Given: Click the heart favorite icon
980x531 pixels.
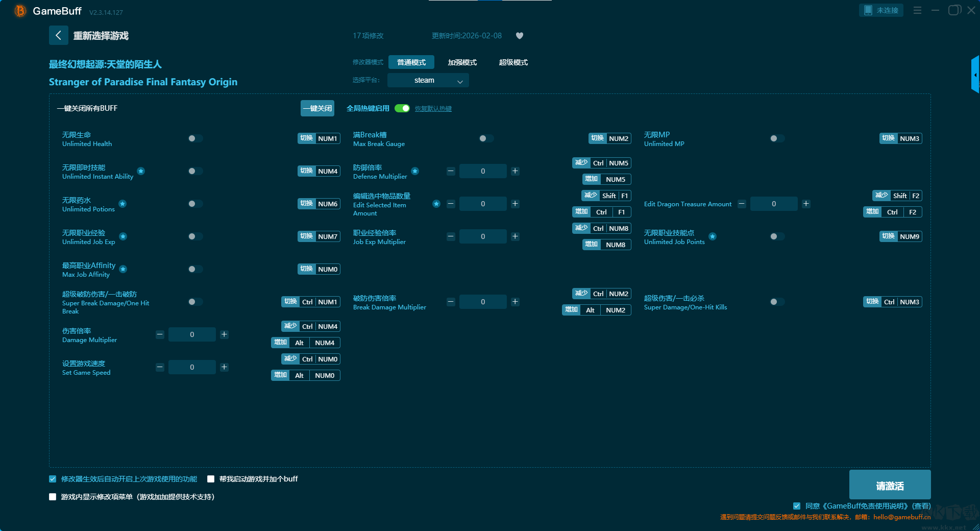Looking at the screenshot, I should [x=520, y=36].
